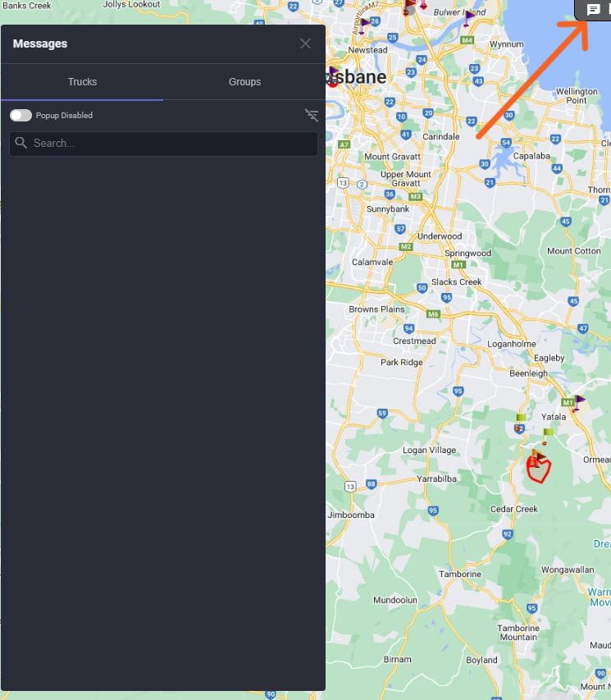
Task: Click the green flag below Yatala label
Action: [x=547, y=434]
